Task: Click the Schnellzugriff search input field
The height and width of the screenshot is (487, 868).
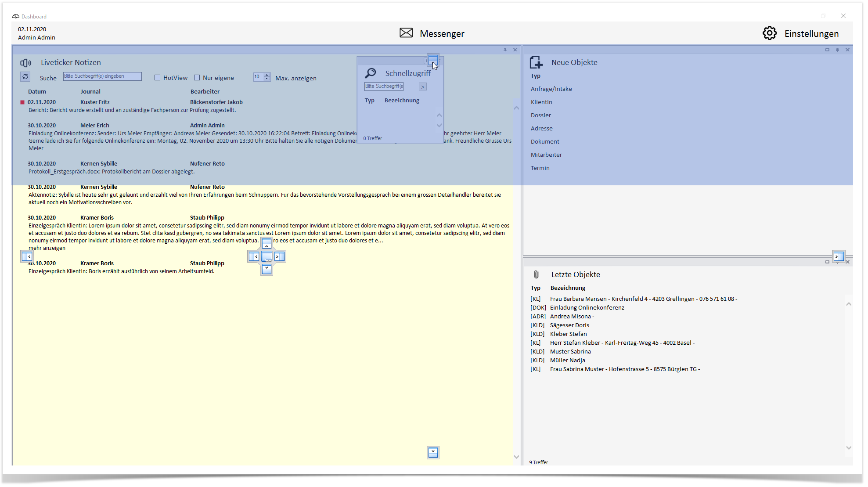Action: click(x=384, y=87)
